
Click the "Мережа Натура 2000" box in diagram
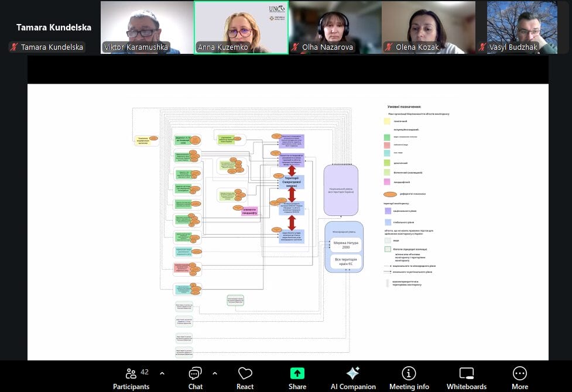tap(344, 244)
